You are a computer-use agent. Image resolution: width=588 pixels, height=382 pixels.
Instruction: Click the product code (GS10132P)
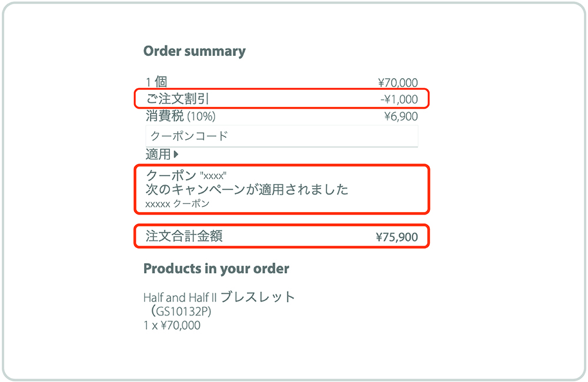point(182,311)
